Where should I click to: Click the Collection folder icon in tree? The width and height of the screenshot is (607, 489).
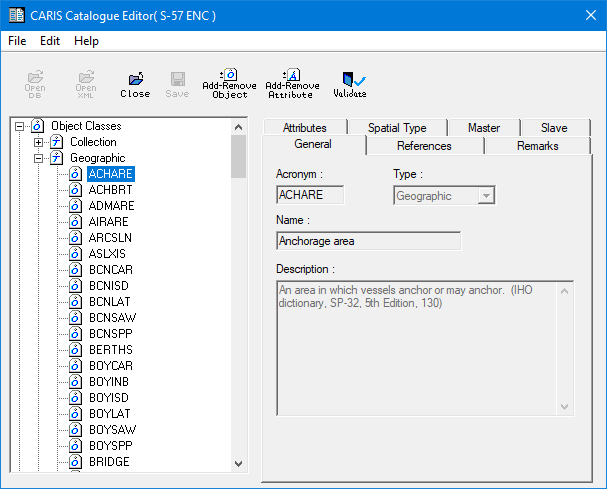[57, 142]
